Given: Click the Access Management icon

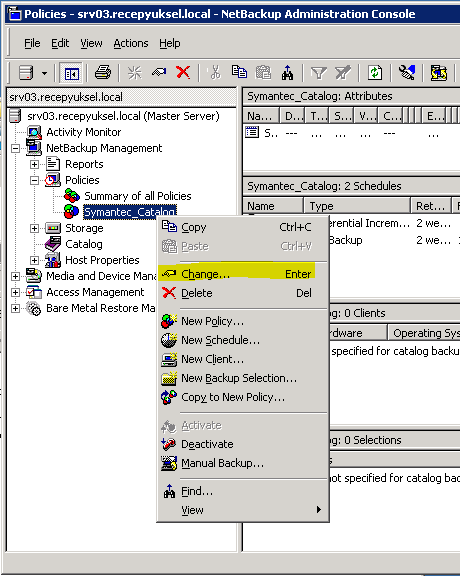Looking at the screenshot, I should pyautogui.click(x=34, y=292).
